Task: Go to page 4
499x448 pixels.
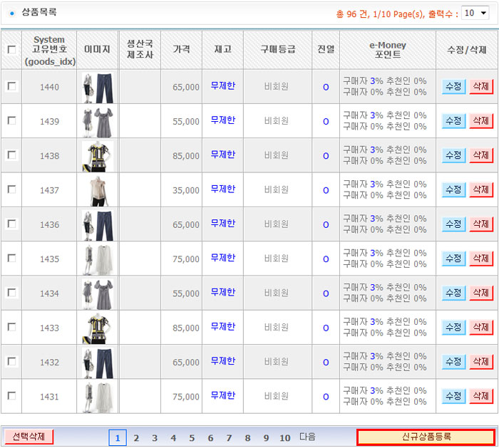Action: 173,438
